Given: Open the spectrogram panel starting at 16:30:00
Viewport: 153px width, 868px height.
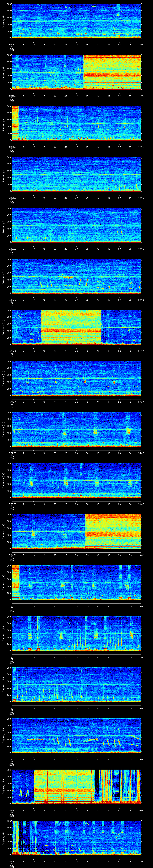Looking at the screenshot, I should (76, 838).
